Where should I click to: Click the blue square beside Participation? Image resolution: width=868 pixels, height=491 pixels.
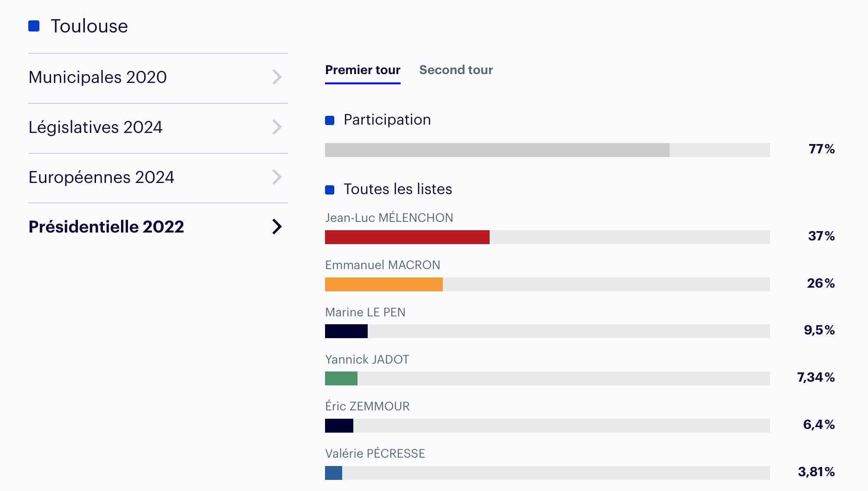330,120
